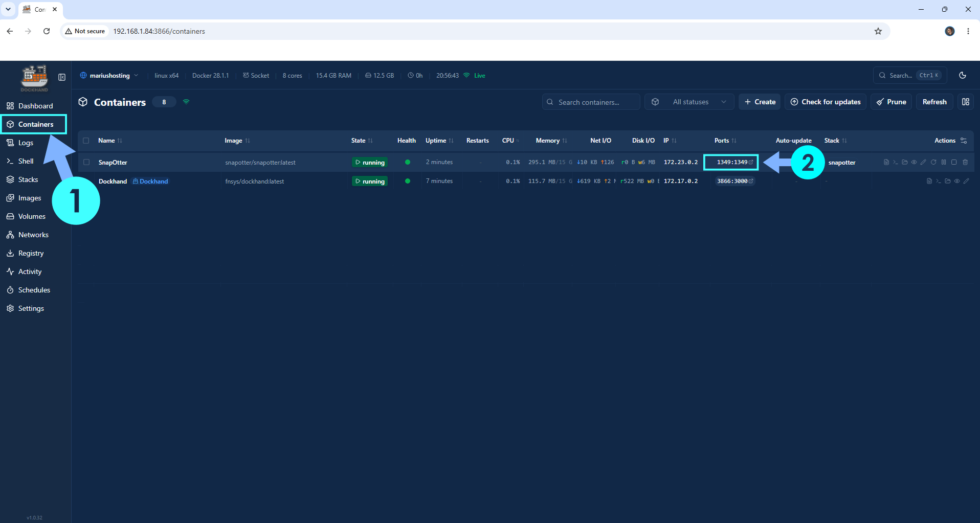The height and width of the screenshot is (523, 980).
Task: Click the Create button
Action: [x=760, y=102]
